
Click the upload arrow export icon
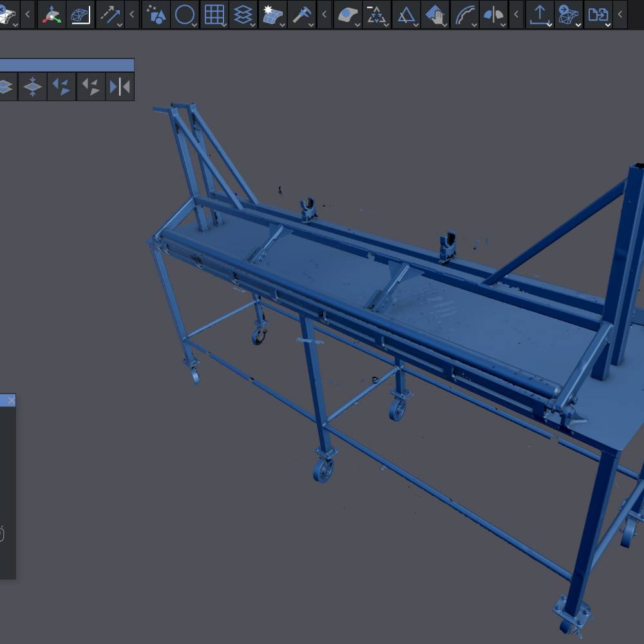pyautogui.click(x=540, y=15)
